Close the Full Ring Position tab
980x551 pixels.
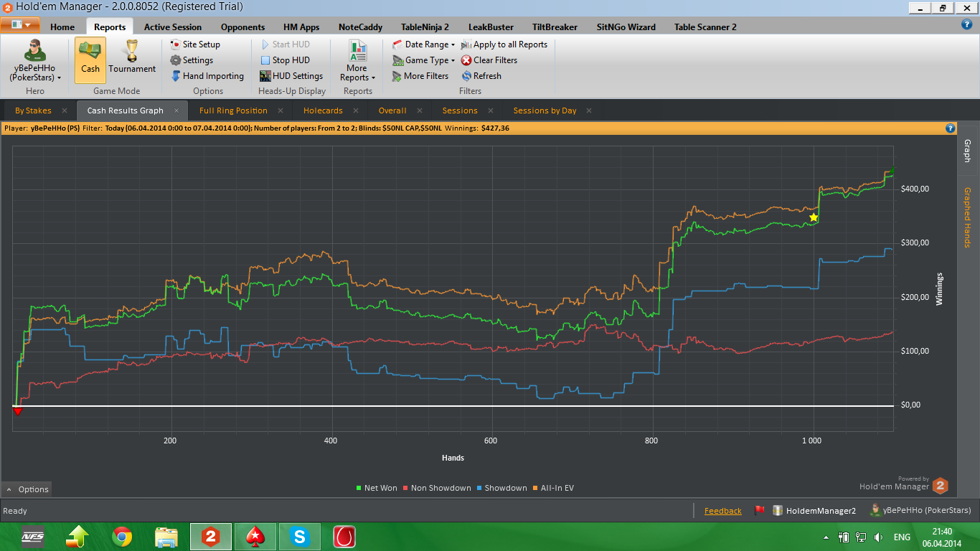click(x=281, y=110)
